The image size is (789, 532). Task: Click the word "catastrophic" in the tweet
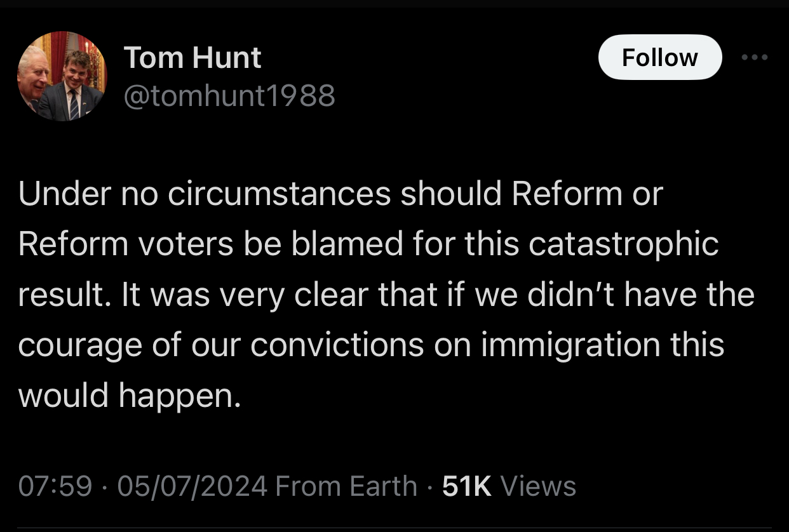(623, 244)
